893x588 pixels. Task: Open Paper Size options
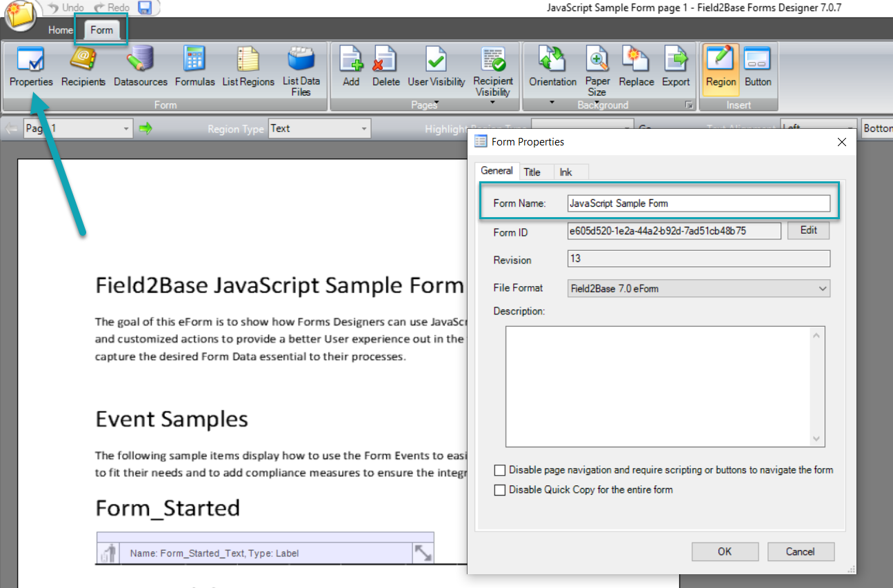click(597, 72)
